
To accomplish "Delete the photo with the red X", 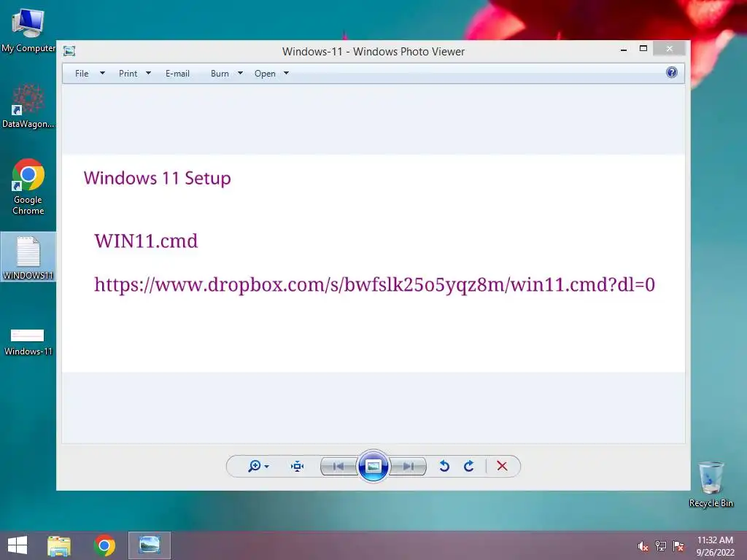I will 502,466.
